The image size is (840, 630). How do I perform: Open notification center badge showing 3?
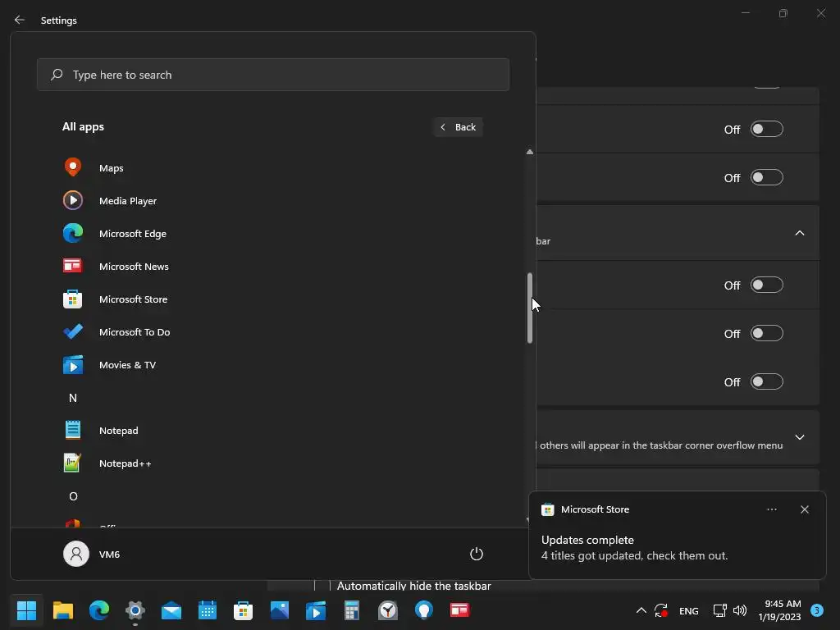[x=817, y=610]
